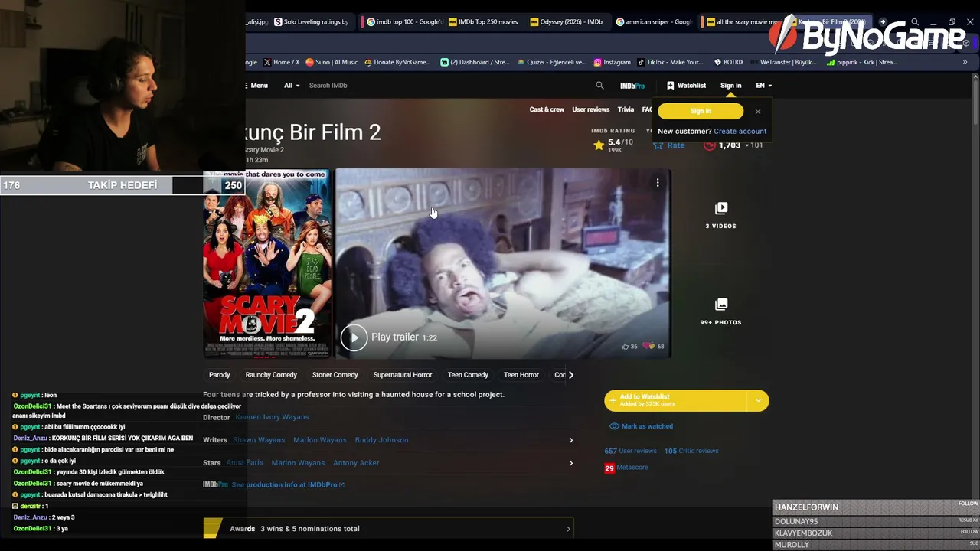Switch to the Odyssey (2026) IMDb tab
The image size is (980, 551).
567,22
